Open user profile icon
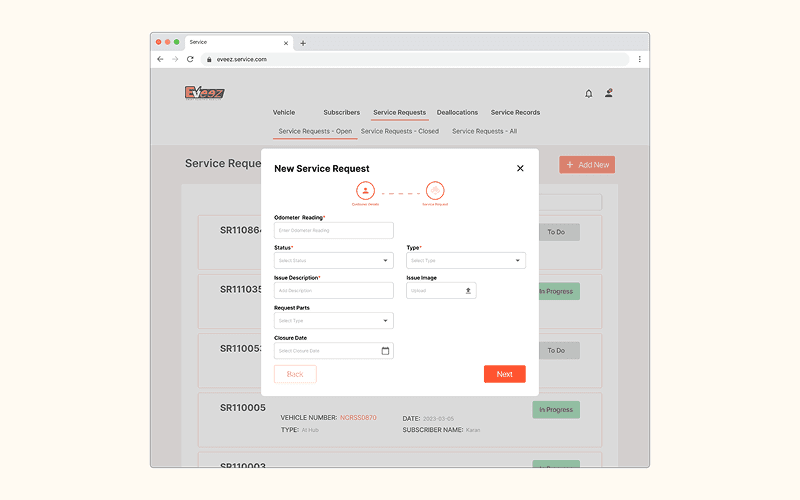This screenshot has width=800, height=500. [609, 93]
